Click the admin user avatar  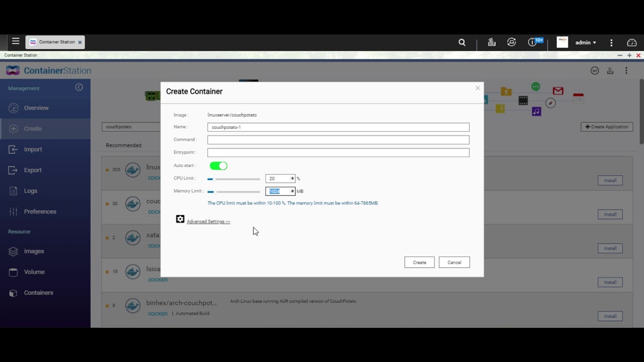[x=562, y=42]
